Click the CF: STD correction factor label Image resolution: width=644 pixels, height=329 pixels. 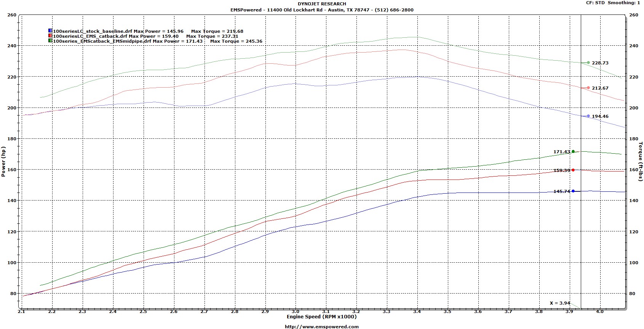click(x=595, y=3)
